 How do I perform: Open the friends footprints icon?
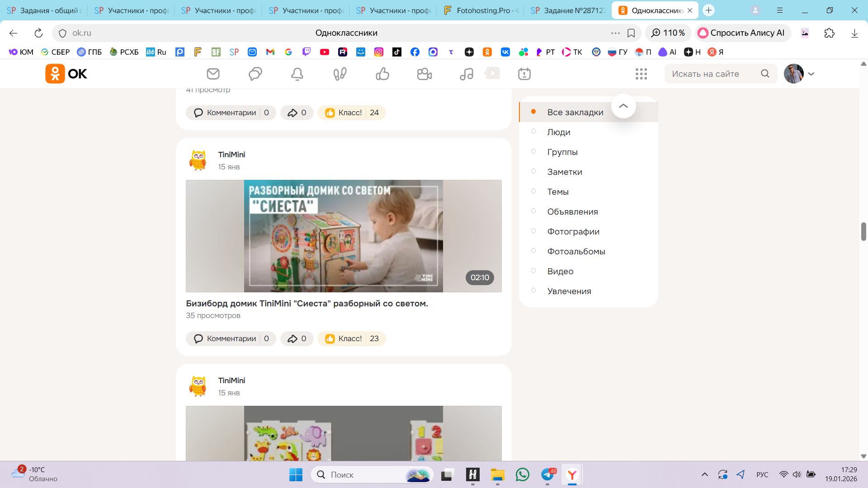[340, 74]
